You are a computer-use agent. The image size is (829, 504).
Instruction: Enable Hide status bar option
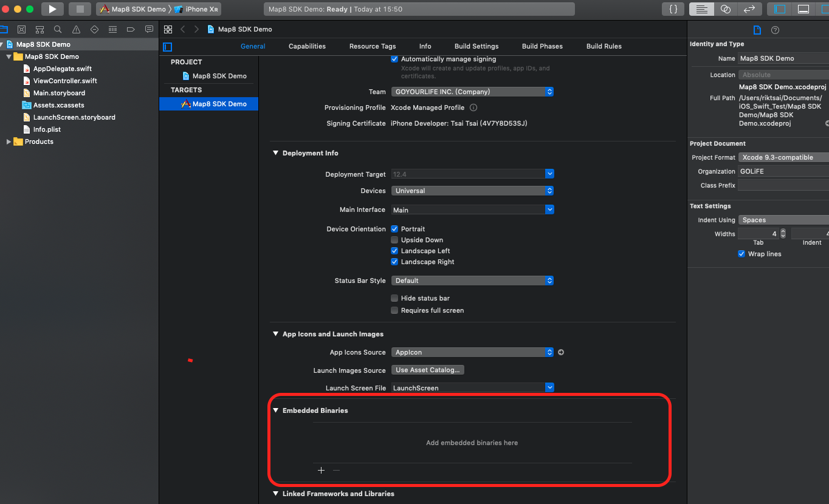(394, 298)
